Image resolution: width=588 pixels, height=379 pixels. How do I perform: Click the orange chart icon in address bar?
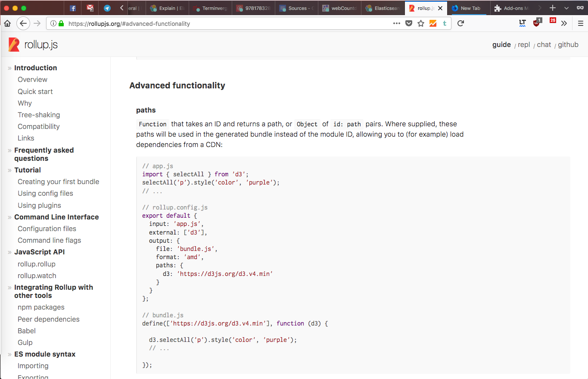pyautogui.click(x=433, y=24)
